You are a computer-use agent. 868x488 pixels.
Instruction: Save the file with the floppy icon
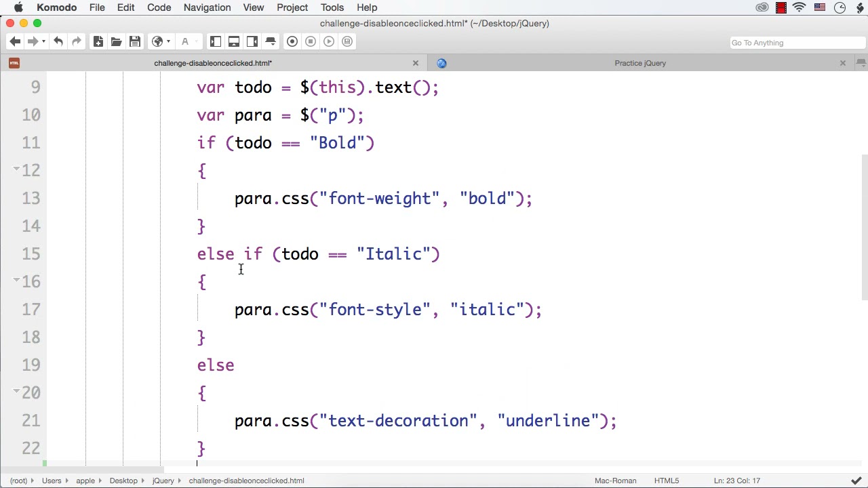pos(134,42)
